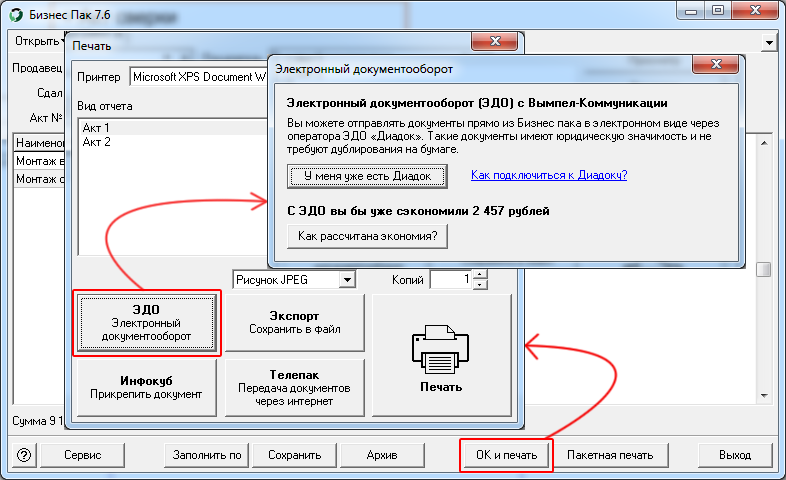The width and height of the screenshot is (786, 480).
Task: Click the Сохранить button
Action: point(294,455)
